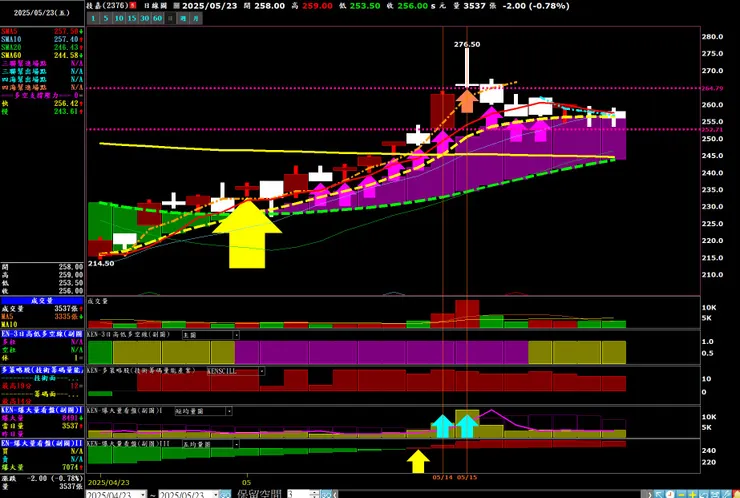The image size is (740, 498).
Task: Click the clock icon in the bottom toolbar
Action: [x=670, y=494]
